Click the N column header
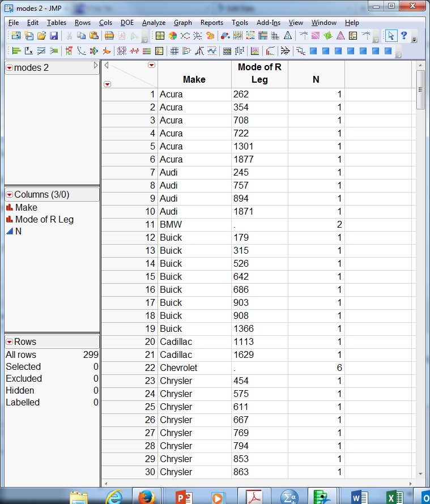Screen dimensions: 430x504 316,74
